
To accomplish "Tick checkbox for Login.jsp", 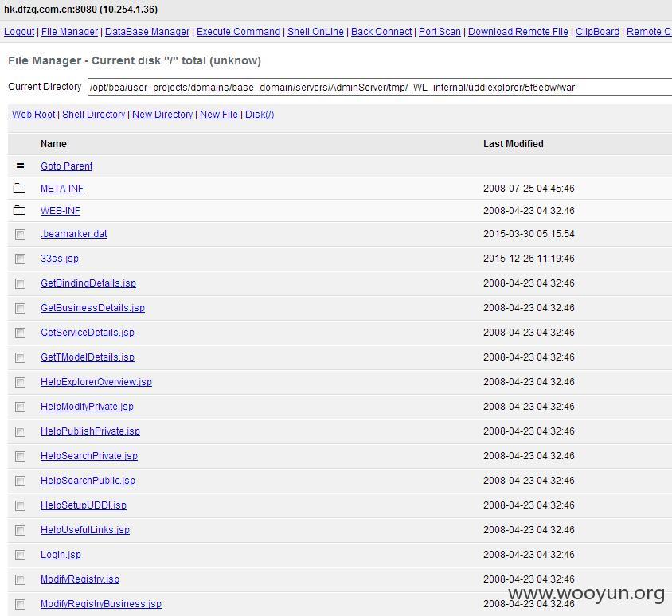I will click(x=20, y=556).
